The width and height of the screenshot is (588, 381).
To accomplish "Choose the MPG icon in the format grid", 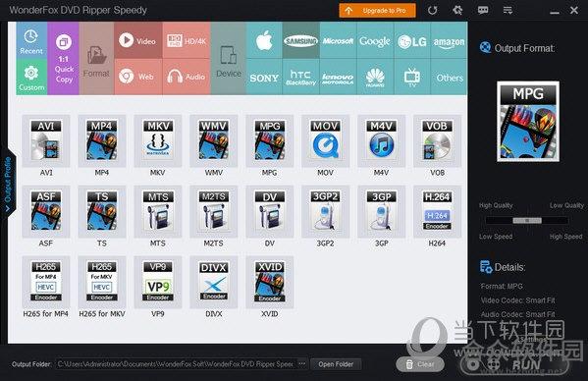I will (x=270, y=141).
